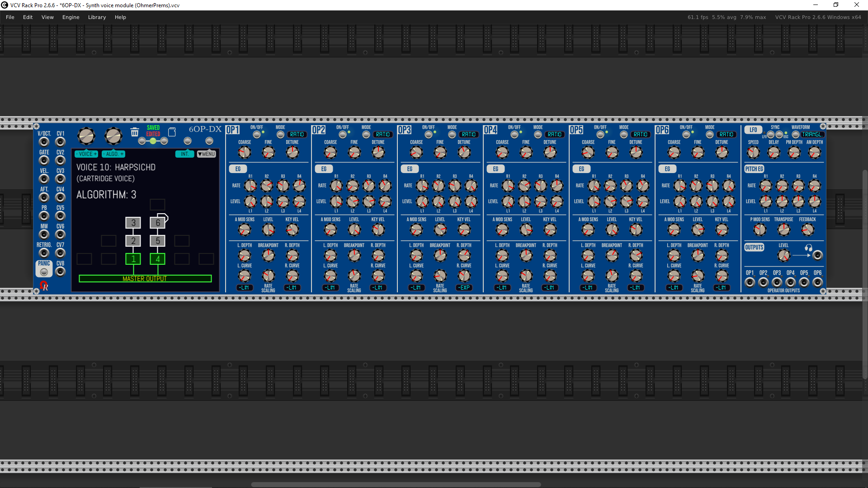
Task: Toggle OP4 ON/OFF button
Action: click(514, 135)
